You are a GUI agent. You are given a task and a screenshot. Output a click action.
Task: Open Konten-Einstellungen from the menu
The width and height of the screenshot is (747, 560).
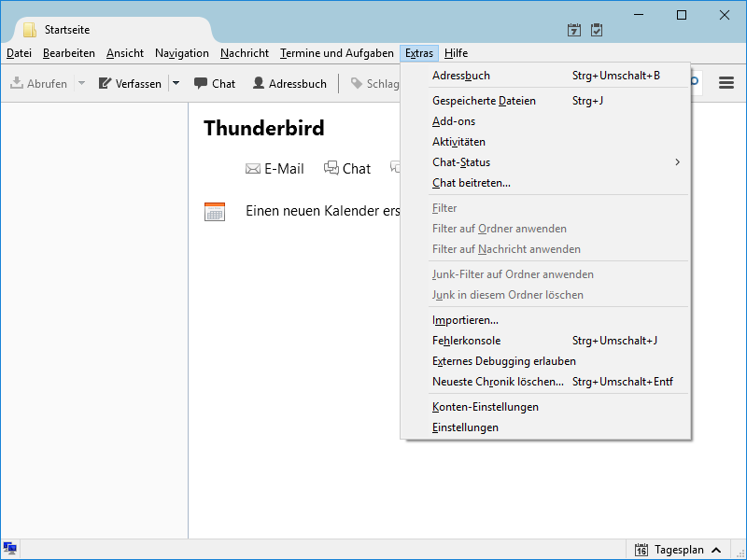click(546, 407)
